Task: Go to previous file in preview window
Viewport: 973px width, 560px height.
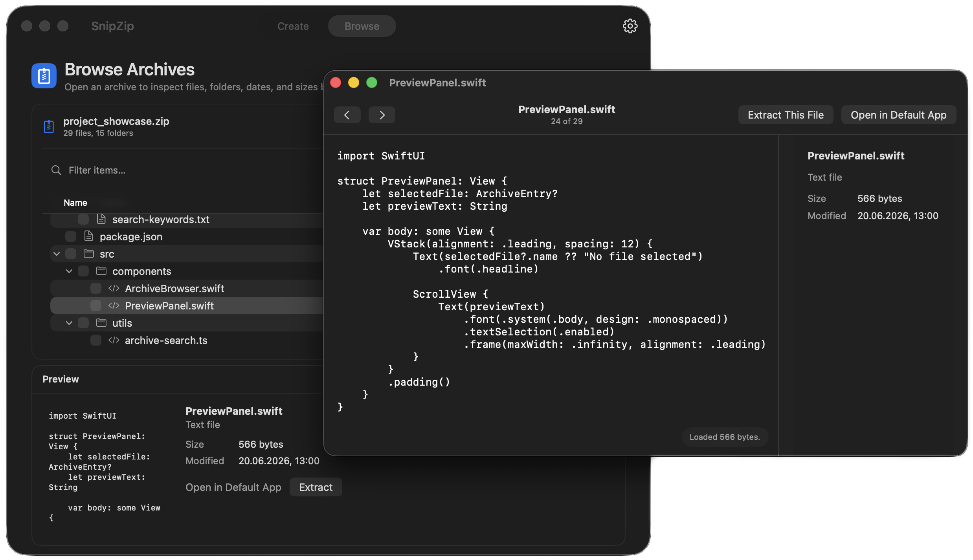Action: point(347,115)
